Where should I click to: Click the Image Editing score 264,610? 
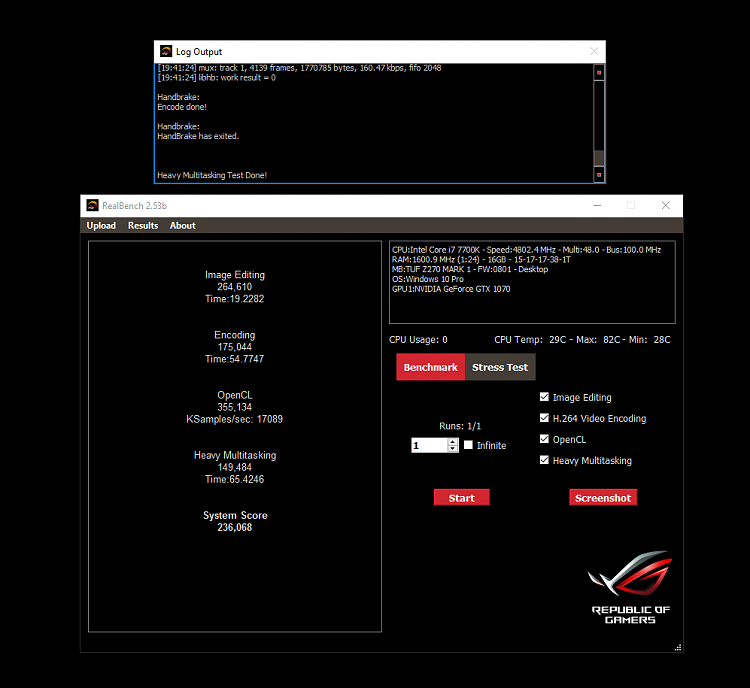coord(234,287)
